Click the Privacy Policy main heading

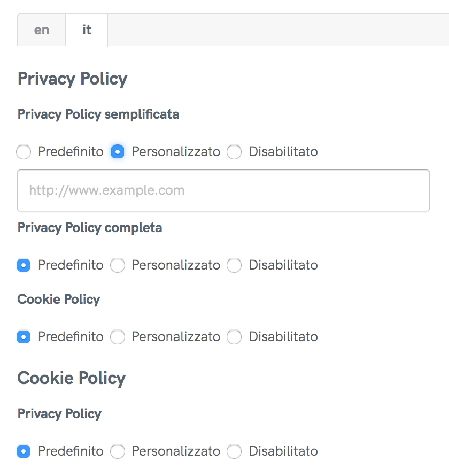tap(72, 79)
